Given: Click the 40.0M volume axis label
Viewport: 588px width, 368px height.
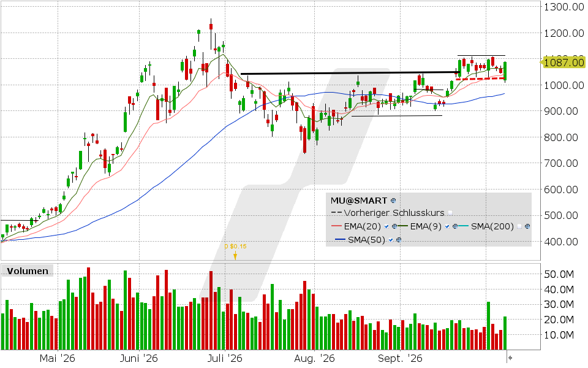Looking at the screenshot, I should tap(559, 289).
